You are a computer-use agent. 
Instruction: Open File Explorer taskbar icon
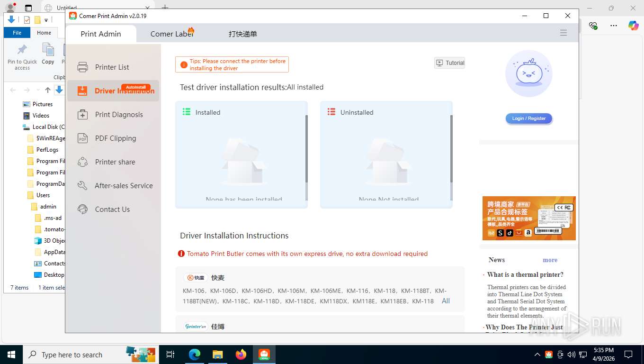pyautogui.click(x=217, y=355)
